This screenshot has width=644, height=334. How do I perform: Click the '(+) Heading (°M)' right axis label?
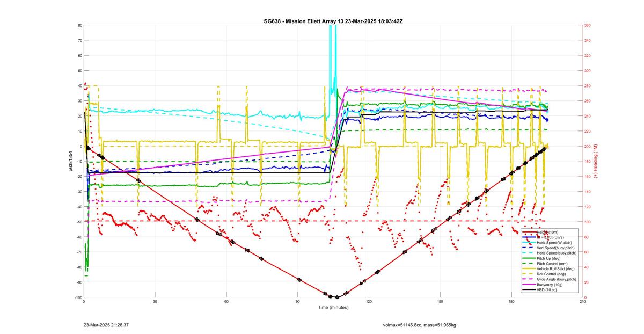pos(595,161)
